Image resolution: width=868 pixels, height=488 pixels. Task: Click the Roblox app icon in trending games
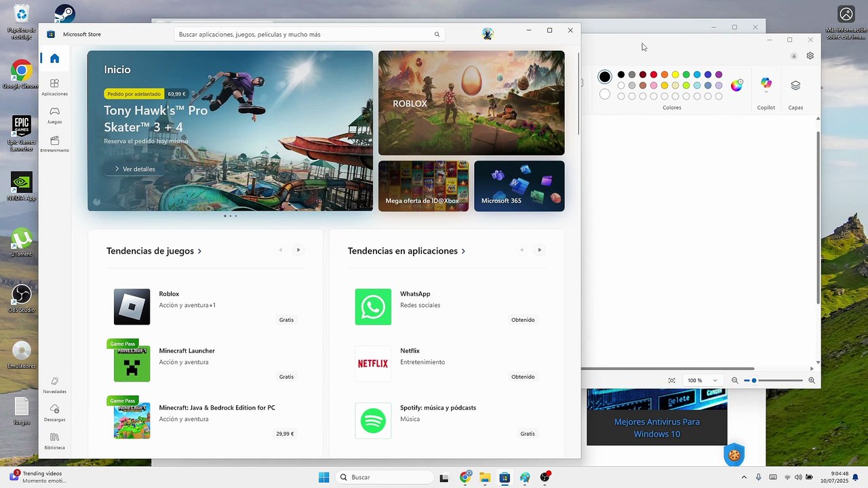[132, 306]
